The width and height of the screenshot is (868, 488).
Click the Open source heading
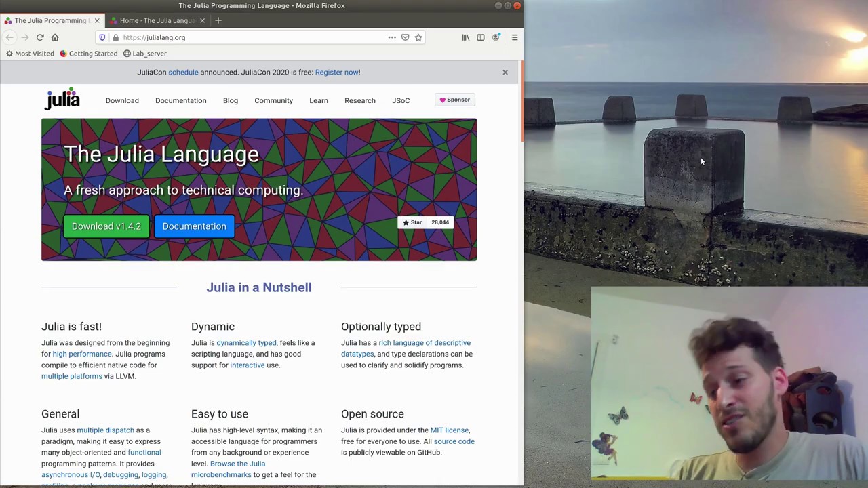click(372, 414)
